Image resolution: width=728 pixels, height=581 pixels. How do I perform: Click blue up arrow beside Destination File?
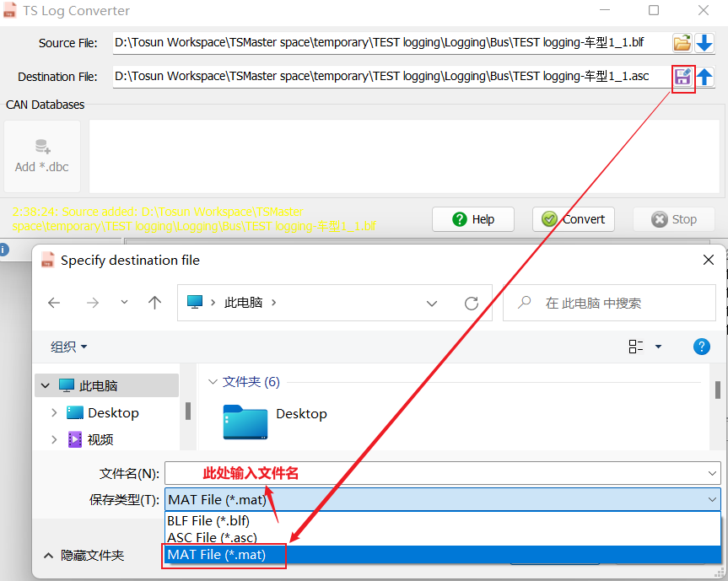704,77
